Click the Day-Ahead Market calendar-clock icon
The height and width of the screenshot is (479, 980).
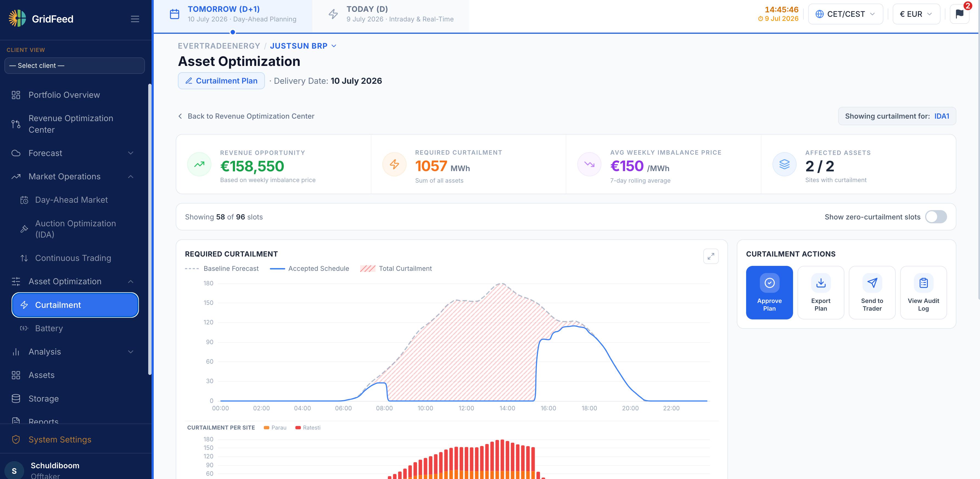(x=24, y=200)
